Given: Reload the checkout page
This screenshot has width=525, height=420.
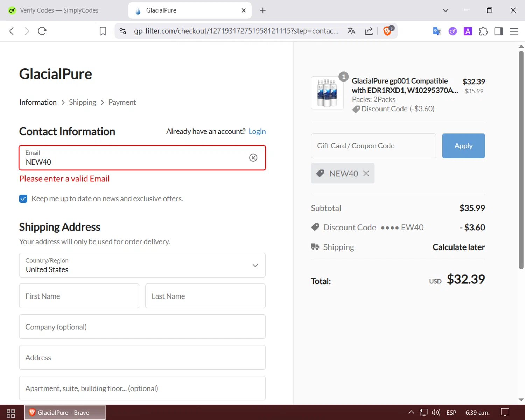Looking at the screenshot, I should click(42, 31).
